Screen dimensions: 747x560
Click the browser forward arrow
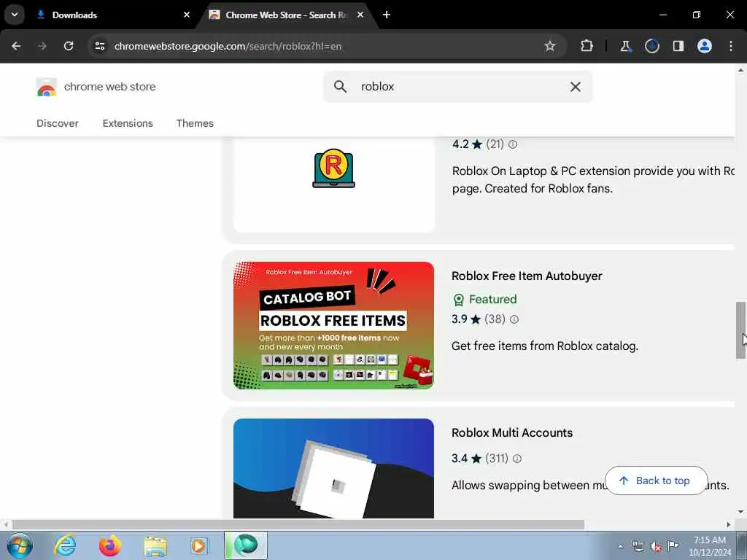[42, 46]
